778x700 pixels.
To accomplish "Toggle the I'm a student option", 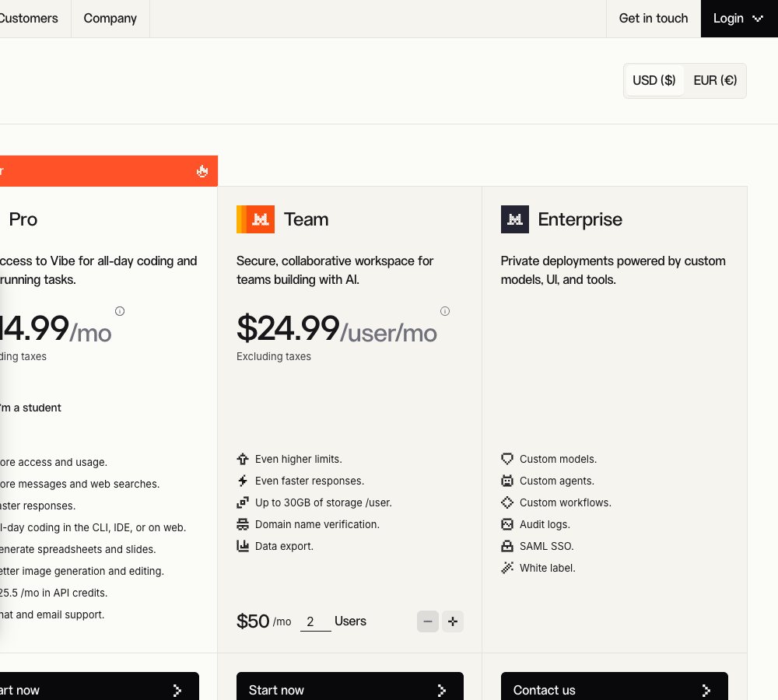I will coord(30,408).
